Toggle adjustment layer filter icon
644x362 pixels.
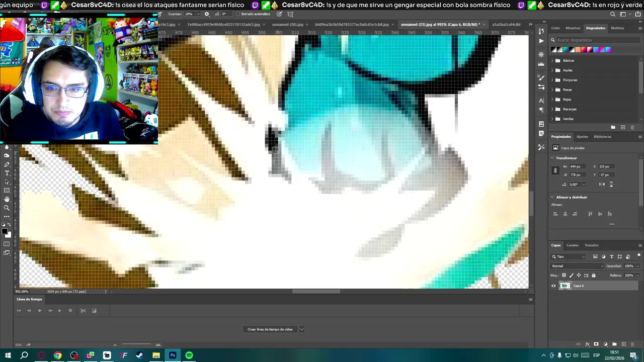click(x=604, y=256)
